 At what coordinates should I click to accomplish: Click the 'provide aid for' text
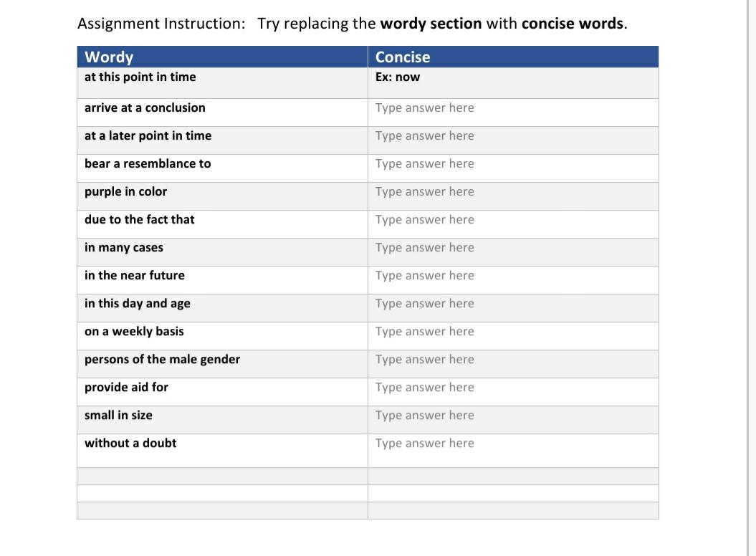click(x=126, y=388)
